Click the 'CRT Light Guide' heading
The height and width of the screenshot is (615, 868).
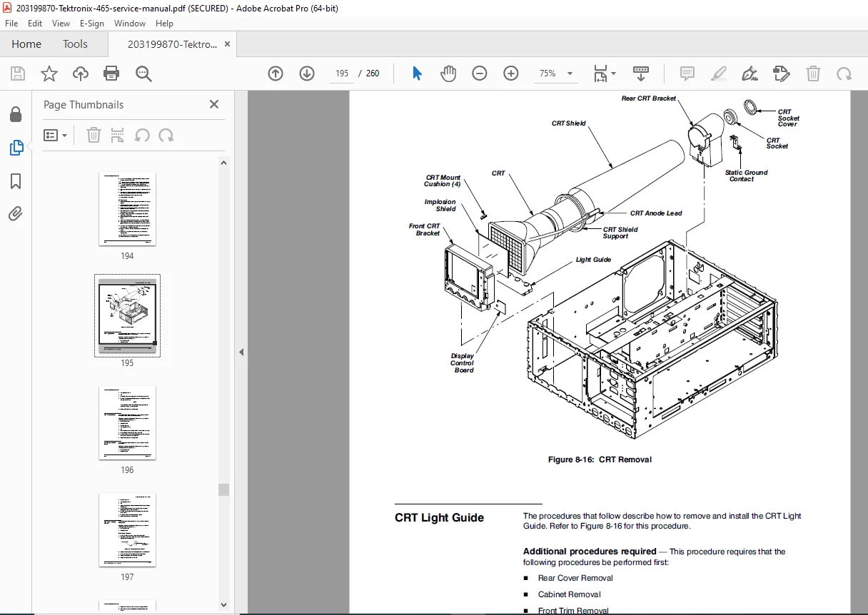(x=439, y=518)
